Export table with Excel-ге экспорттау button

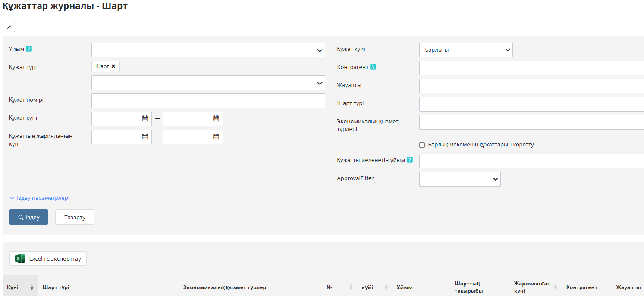click(x=48, y=259)
